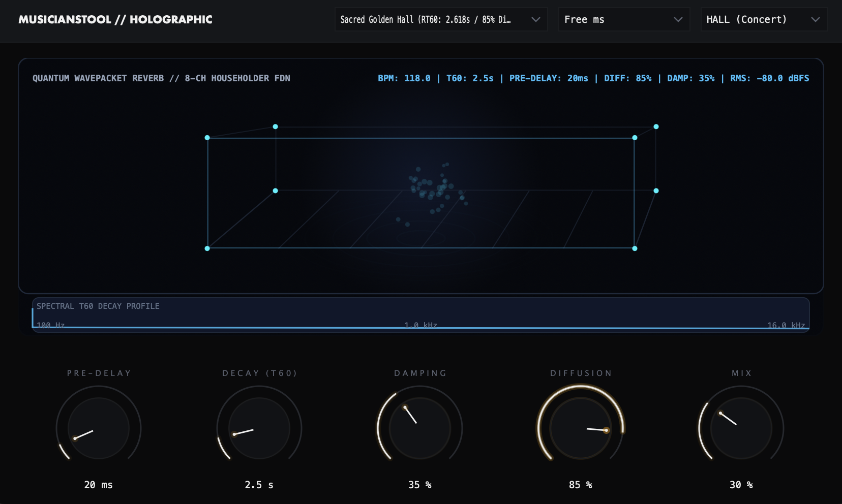Click the DAMPING knob label
The width and height of the screenshot is (842, 504).
[420, 373]
